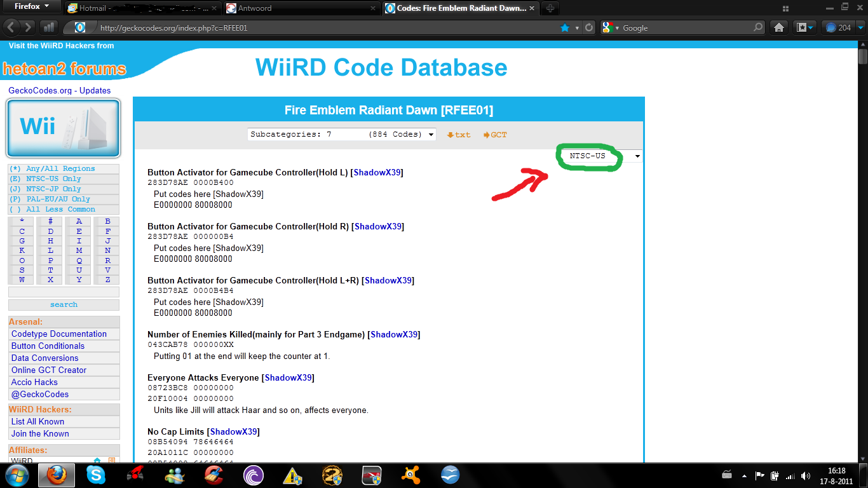Bookmark this page with the star icon
Screen dimensions: 868x488
coord(564,28)
